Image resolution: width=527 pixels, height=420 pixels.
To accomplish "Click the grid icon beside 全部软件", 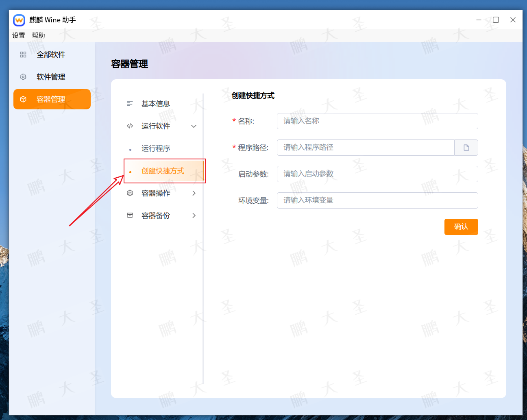I will click(x=23, y=54).
